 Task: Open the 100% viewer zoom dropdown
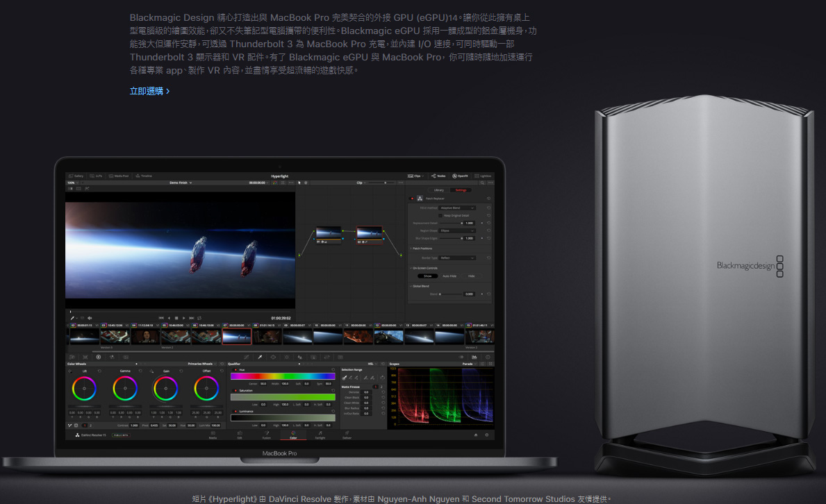pyautogui.click(x=73, y=183)
